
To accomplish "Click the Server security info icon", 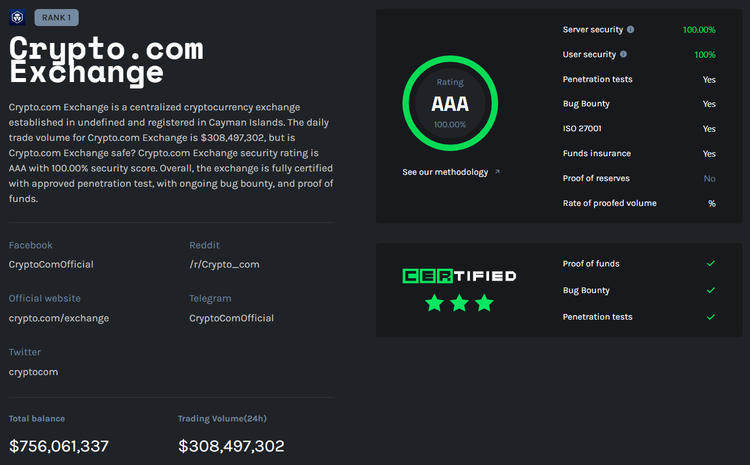I will [630, 30].
